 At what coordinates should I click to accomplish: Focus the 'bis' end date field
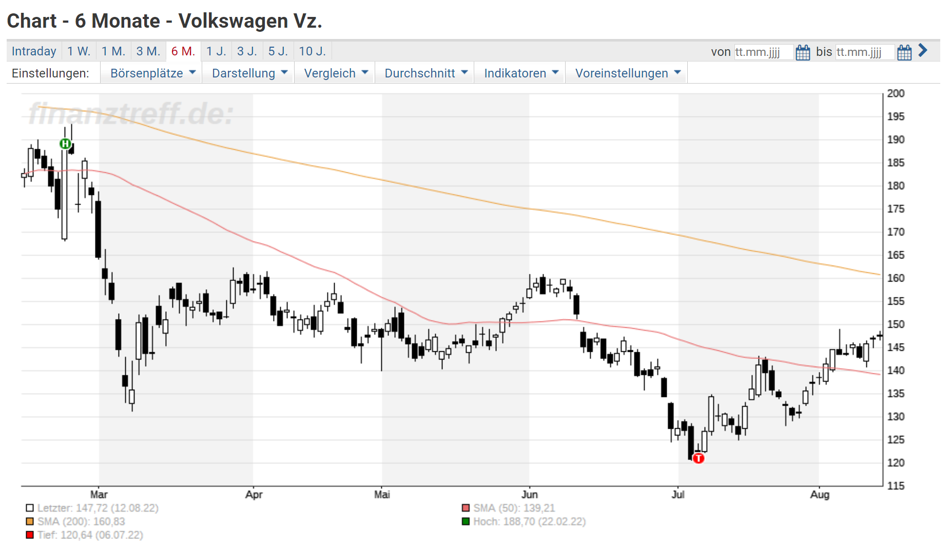[x=865, y=52]
